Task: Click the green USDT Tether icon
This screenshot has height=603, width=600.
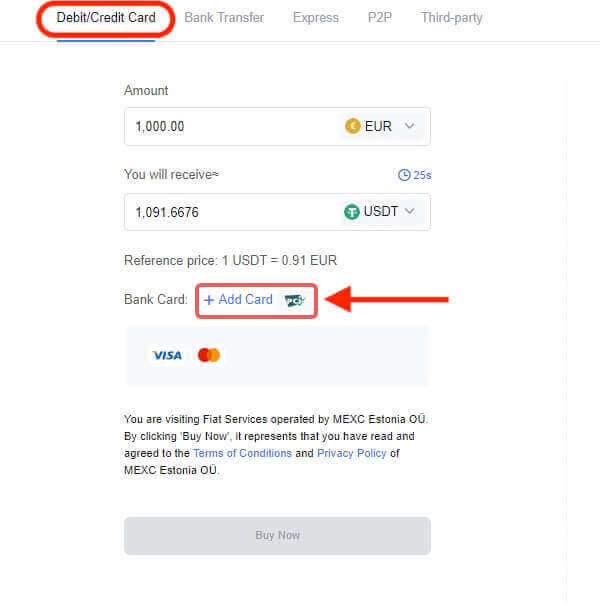Action: pyautogui.click(x=351, y=212)
